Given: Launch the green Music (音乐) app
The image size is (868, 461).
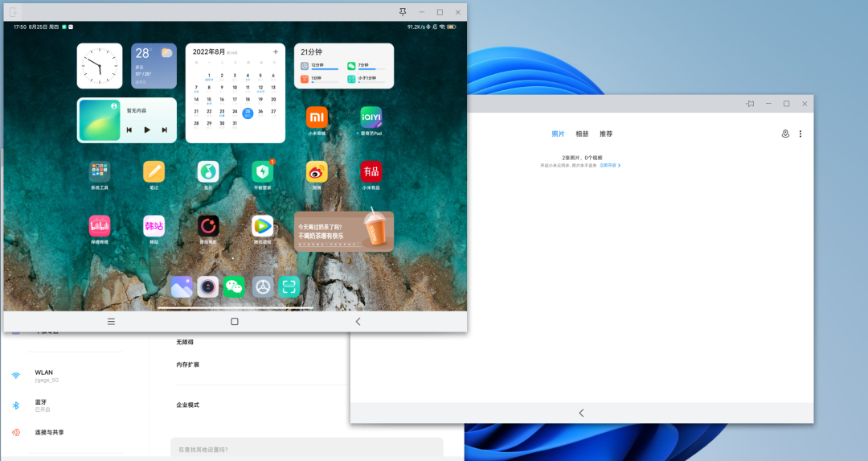Looking at the screenshot, I should [208, 171].
